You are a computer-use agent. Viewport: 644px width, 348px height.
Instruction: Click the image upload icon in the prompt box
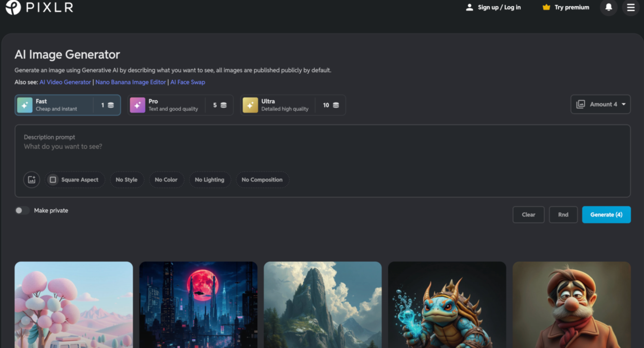[x=31, y=179]
